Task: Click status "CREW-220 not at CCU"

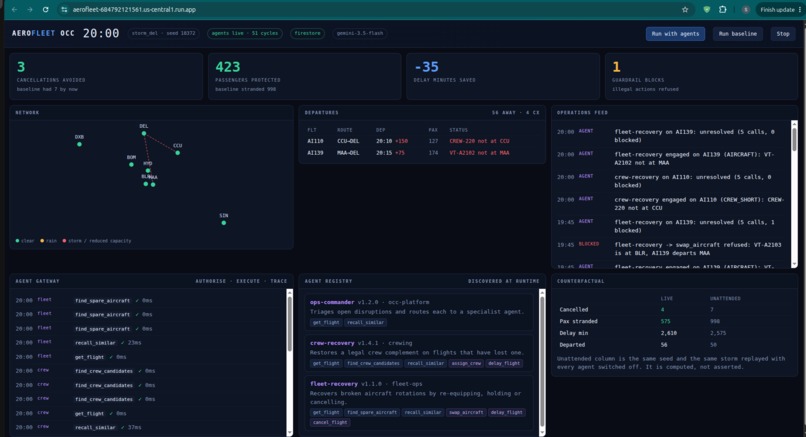Action: pyautogui.click(x=479, y=141)
